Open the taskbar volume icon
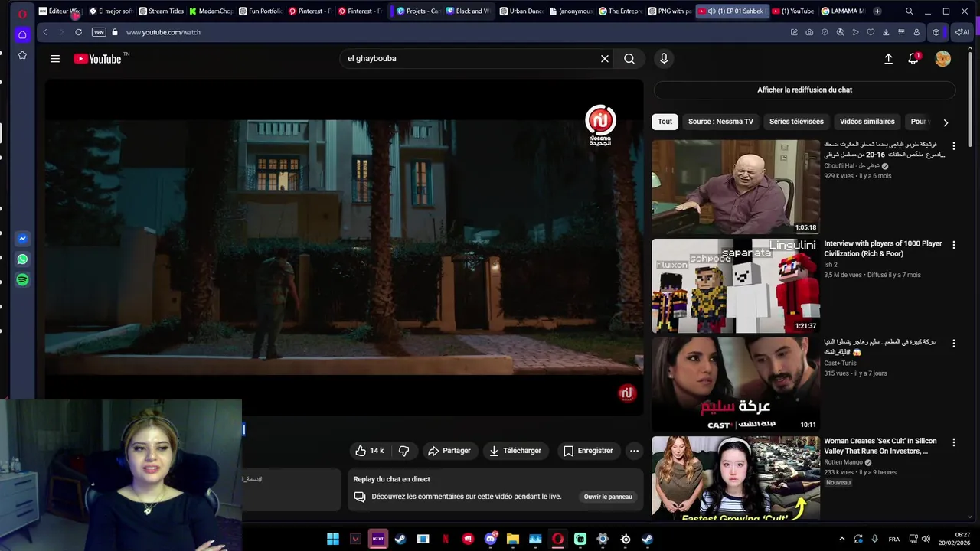980x551 pixels. (x=925, y=539)
